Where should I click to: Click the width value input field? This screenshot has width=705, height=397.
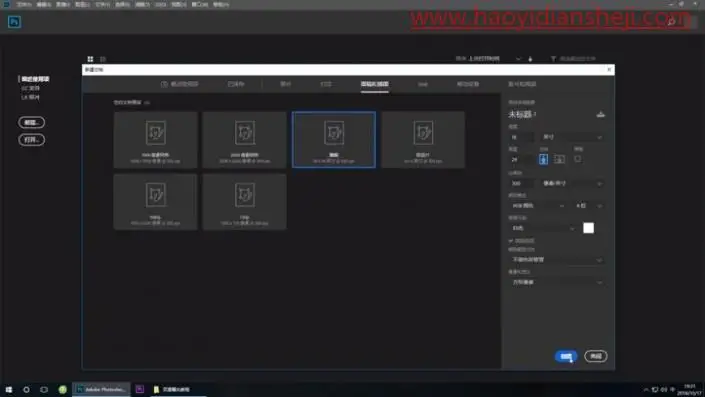[522, 137]
